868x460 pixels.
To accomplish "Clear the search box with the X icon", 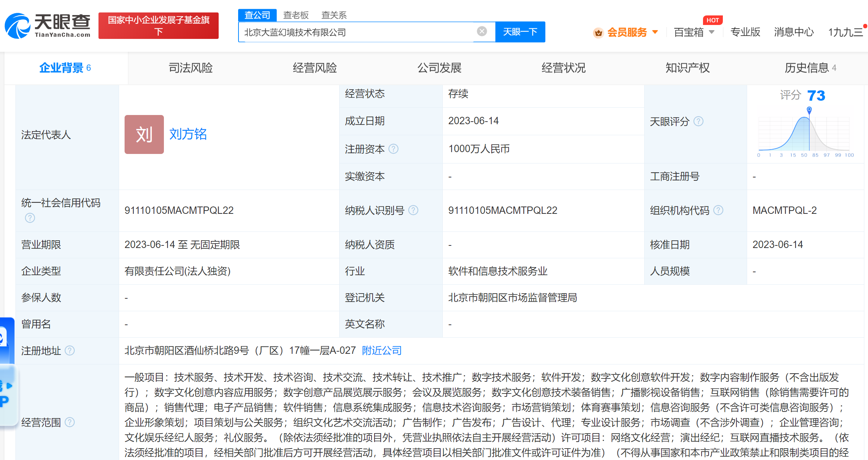I will click(482, 32).
